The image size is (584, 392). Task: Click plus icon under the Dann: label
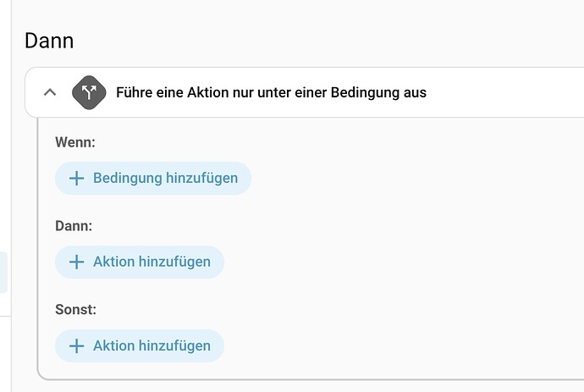(76, 262)
